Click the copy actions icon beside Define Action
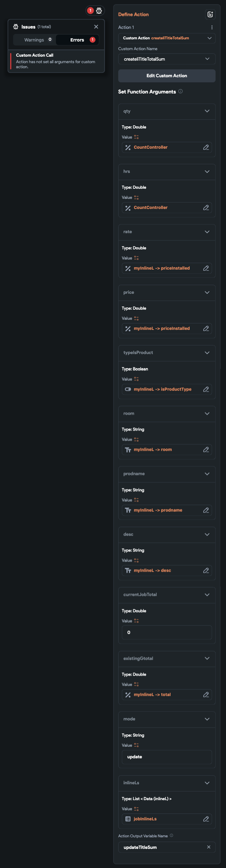This screenshot has height=868, width=226. (209, 15)
